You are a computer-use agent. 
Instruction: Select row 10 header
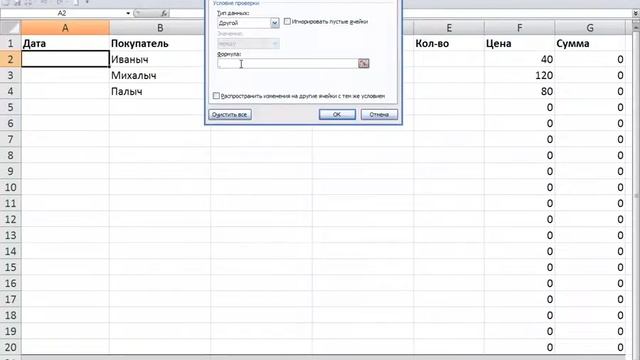pyautogui.click(x=11, y=187)
